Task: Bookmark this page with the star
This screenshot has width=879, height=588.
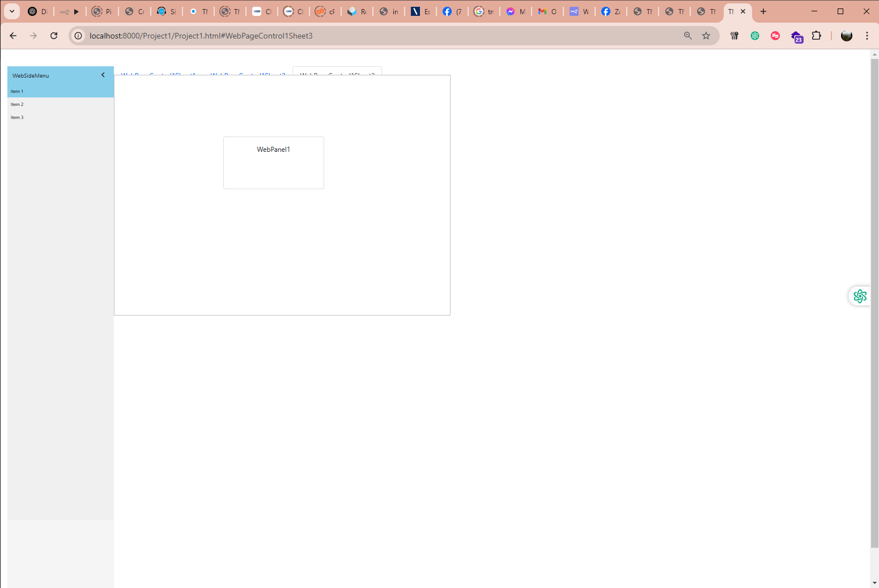Action: click(x=706, y=36)
